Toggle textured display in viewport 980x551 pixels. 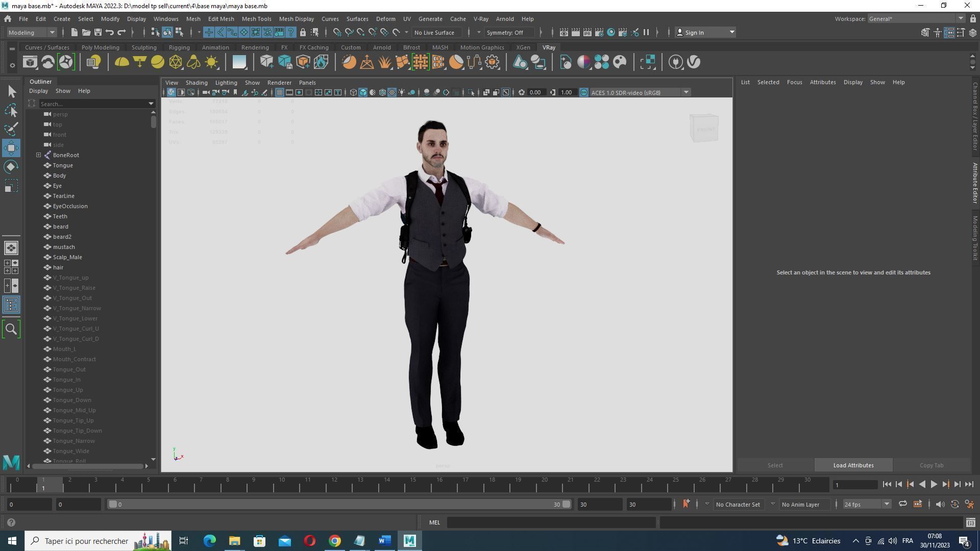pos(392,92)
